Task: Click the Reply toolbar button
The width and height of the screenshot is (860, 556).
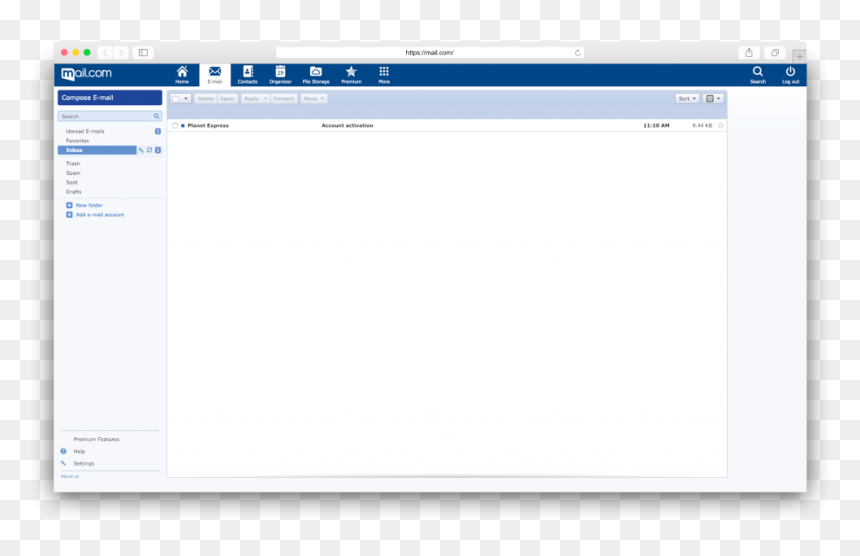Action: click(251, 99)
